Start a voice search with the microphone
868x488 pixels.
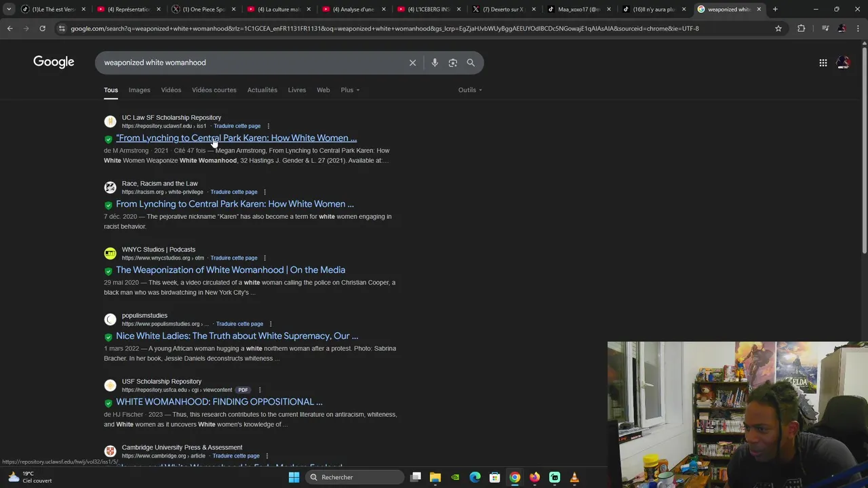435,62
